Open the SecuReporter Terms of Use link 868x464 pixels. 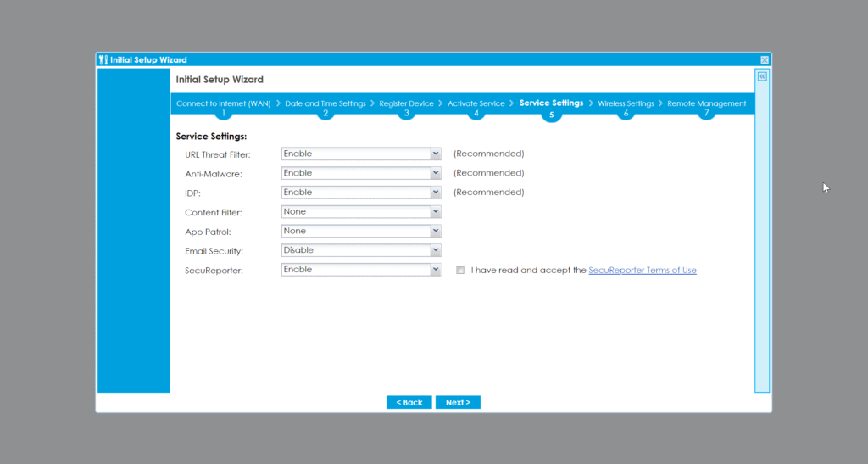[643, 271]
